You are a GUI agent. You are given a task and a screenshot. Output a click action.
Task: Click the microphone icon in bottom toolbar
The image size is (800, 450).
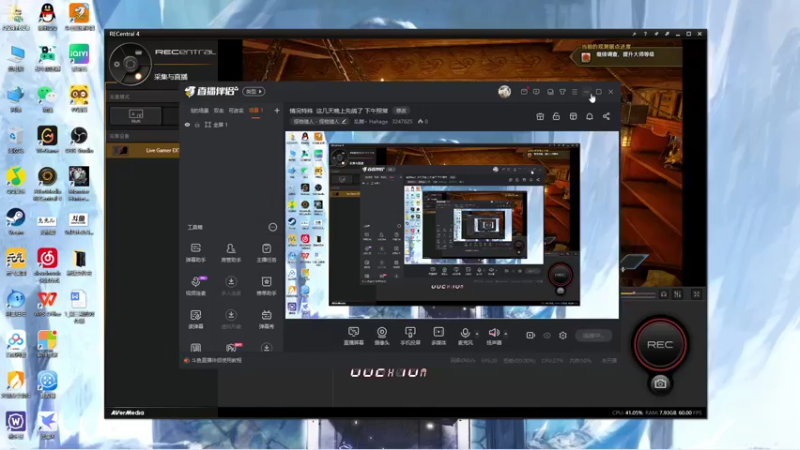pos(465,333)
